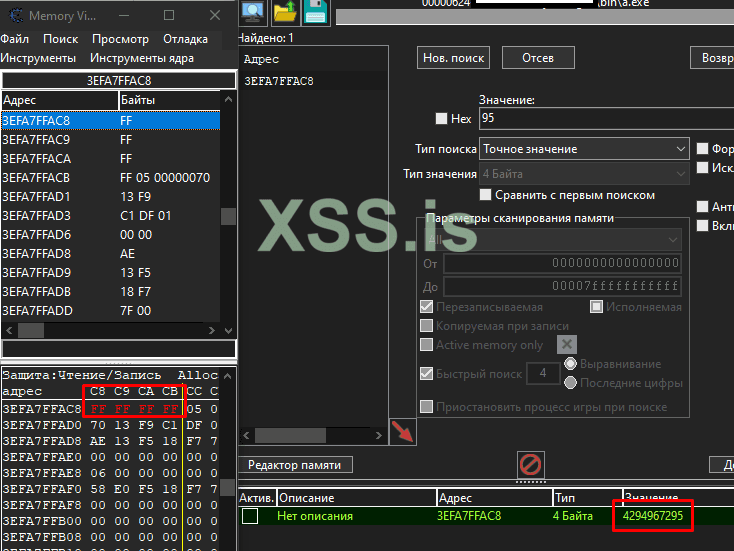Click the Memory Viewer window app icon
The image size is (734, 551).
pyautogui.click(x=15, y=15)
